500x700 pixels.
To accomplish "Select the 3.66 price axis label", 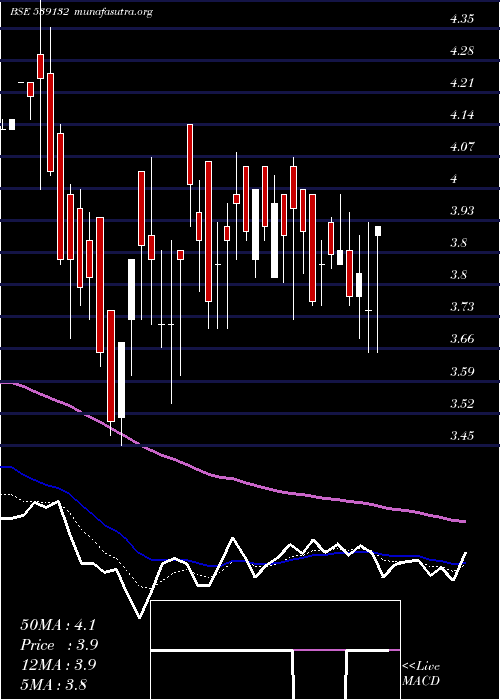I will (462, 339).
